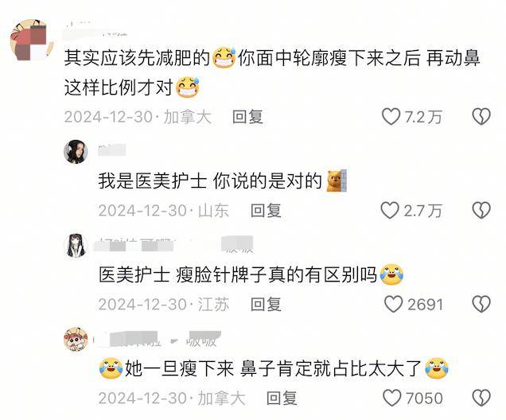Reply to the 山东 nurse comment
This screenshot has width=506, height=420.
coord(266,210)
